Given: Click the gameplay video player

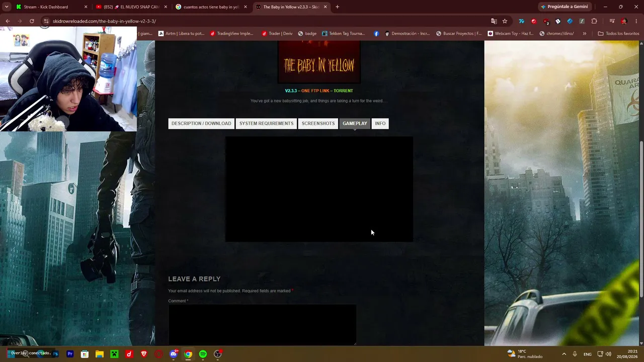Looking at the screenshot, I should [319, 189].
